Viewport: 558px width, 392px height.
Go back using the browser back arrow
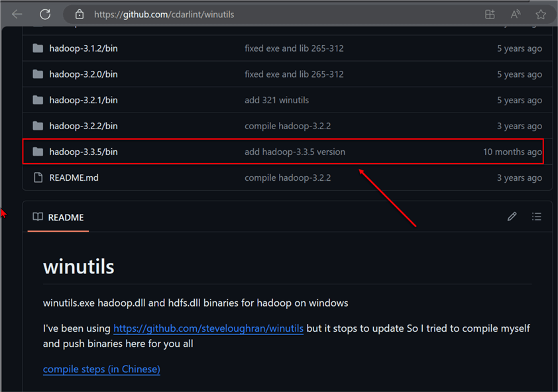(17, 14)
